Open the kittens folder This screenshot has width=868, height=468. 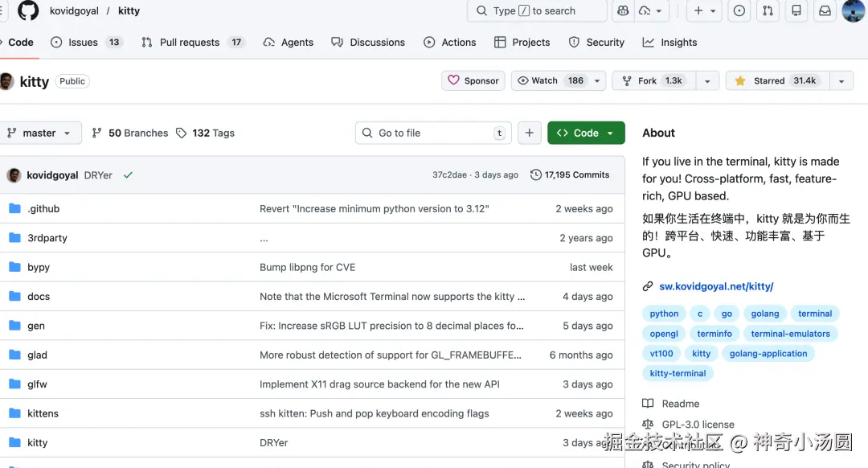[43, 413]
